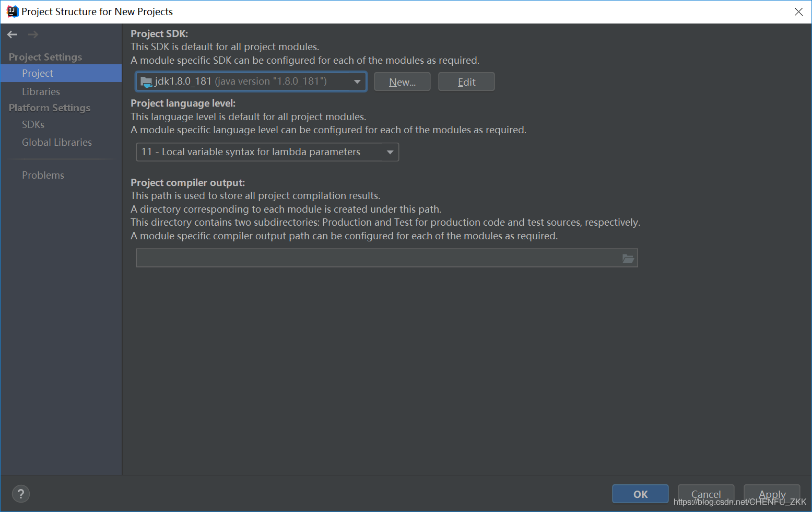Click the 'Project Settings' heading text
Screen dimensions: 812x512
click(45, 57)
